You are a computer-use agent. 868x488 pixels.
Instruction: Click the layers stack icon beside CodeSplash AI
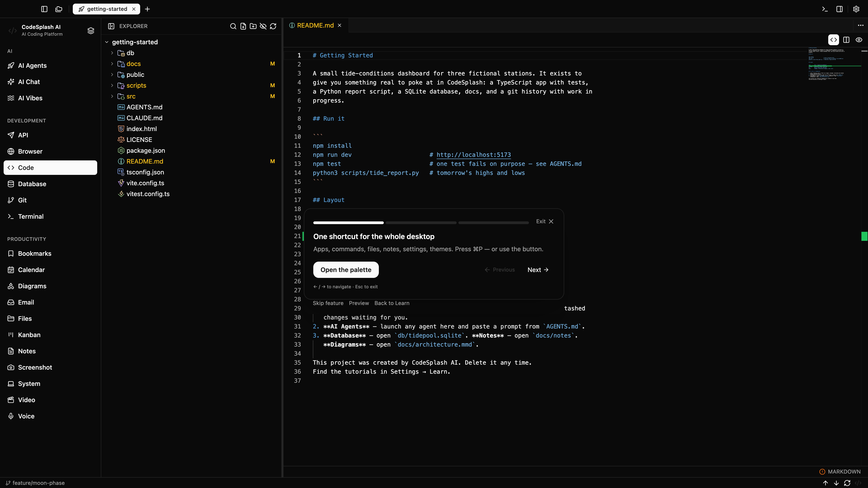tap(91, 31)
